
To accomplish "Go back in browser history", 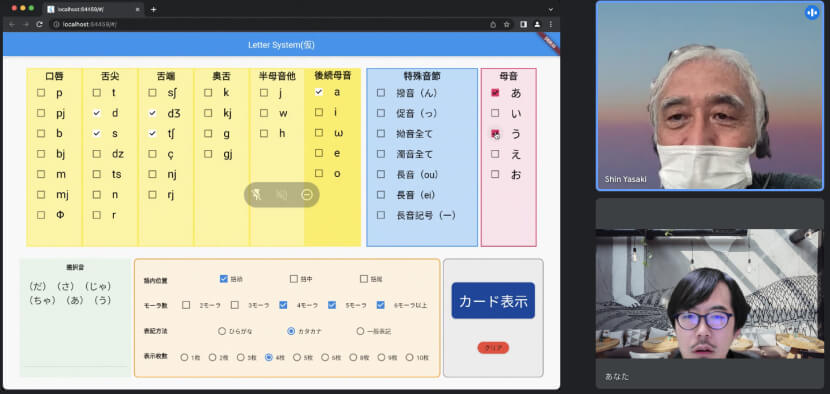I will pyautogui.click(x=12, y=24).
